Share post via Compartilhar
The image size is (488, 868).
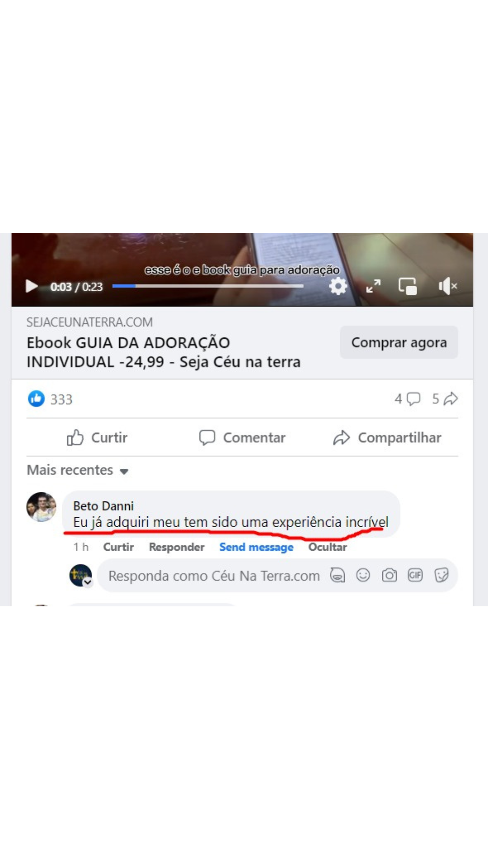coord(387,438)
